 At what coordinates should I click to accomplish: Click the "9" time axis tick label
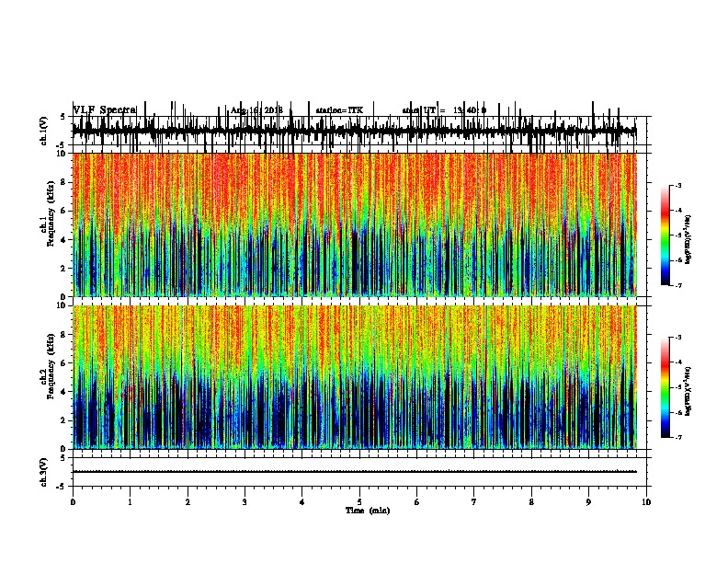(588, 501)
